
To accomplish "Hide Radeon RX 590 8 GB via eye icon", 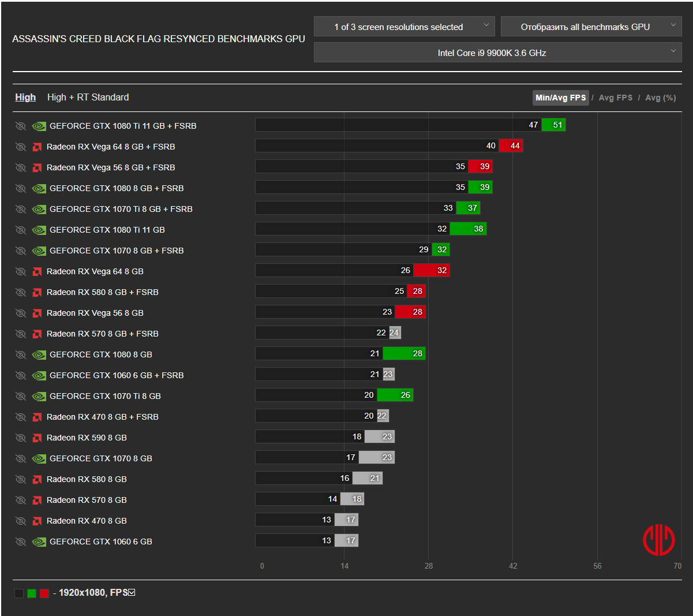I will coord(21,438).
